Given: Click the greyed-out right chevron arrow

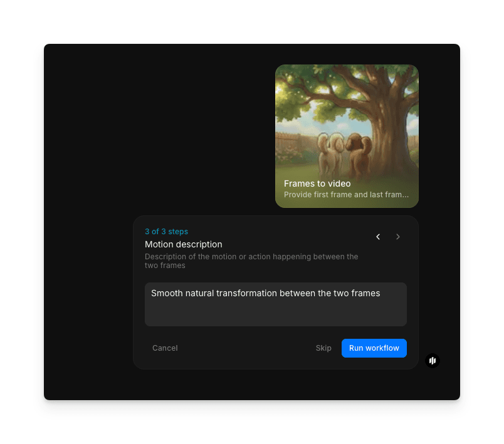Looking at the screenshot, I should click(397, 237).
